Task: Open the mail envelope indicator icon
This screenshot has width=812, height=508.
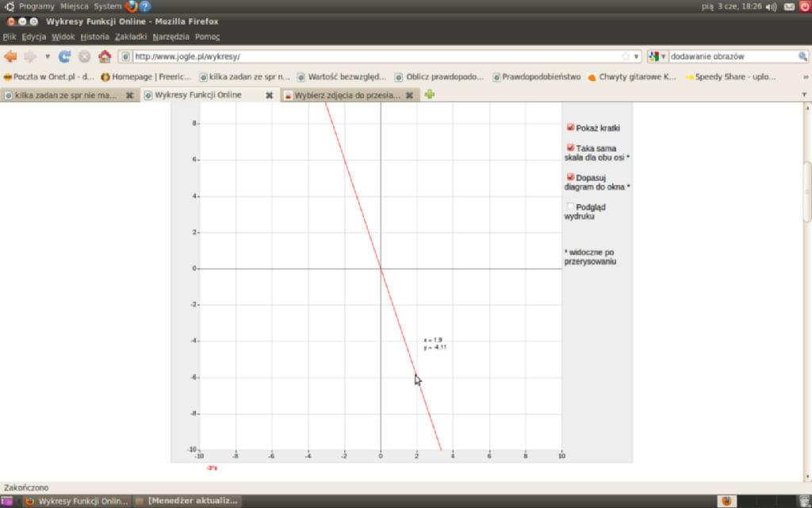Action: (x=789, y=6)
